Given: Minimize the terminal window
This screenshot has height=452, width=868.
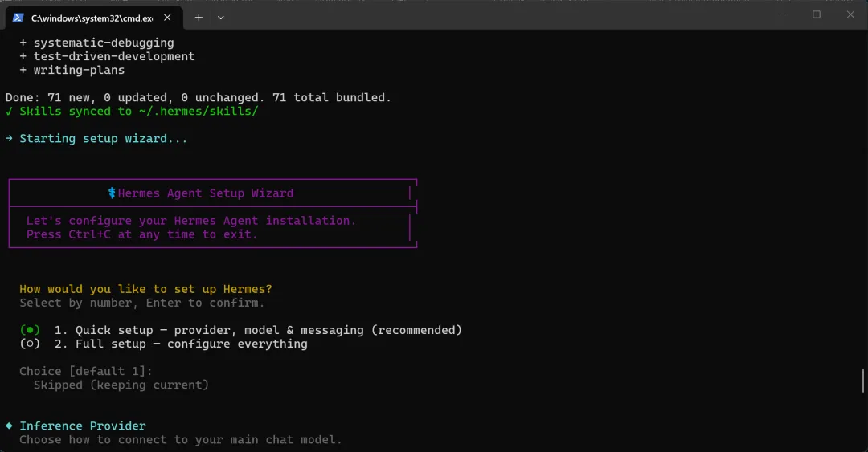Looking at the screenshot, I should [x=782, y=14].
